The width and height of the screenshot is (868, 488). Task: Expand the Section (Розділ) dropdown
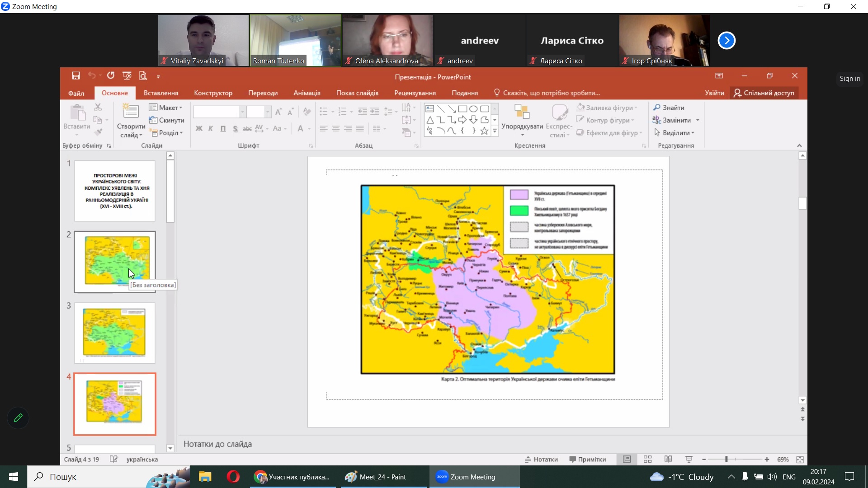click(167, 133)
